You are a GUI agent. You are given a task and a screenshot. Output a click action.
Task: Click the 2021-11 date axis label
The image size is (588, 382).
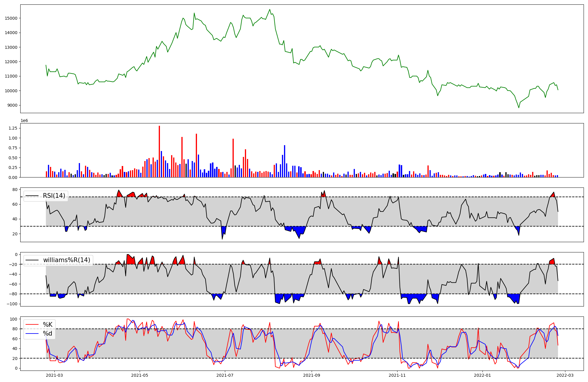pos(397,375)
